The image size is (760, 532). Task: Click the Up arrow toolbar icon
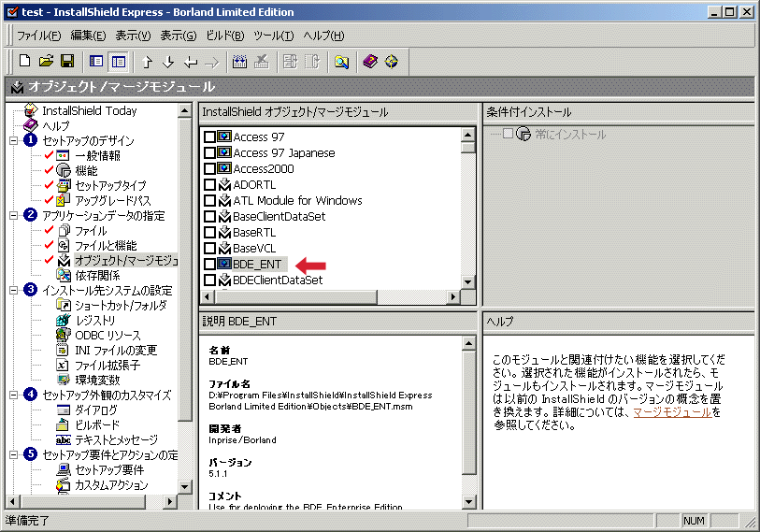pyautogui.click(x=148, y=62)
